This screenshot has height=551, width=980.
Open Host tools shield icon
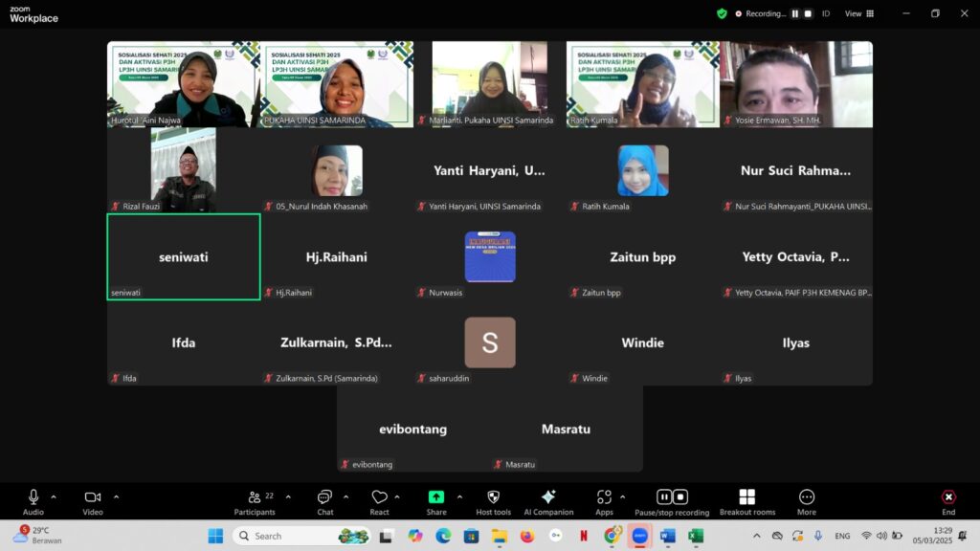tap(494, 497)
